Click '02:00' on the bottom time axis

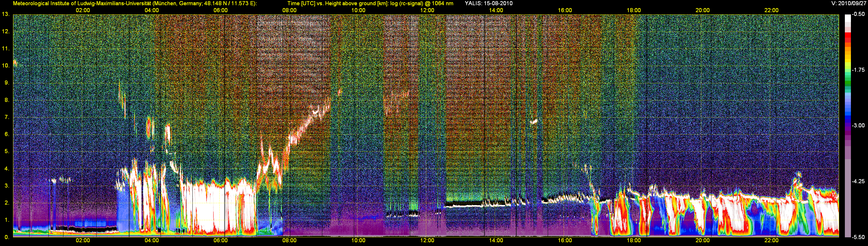[x=82, y=241]
